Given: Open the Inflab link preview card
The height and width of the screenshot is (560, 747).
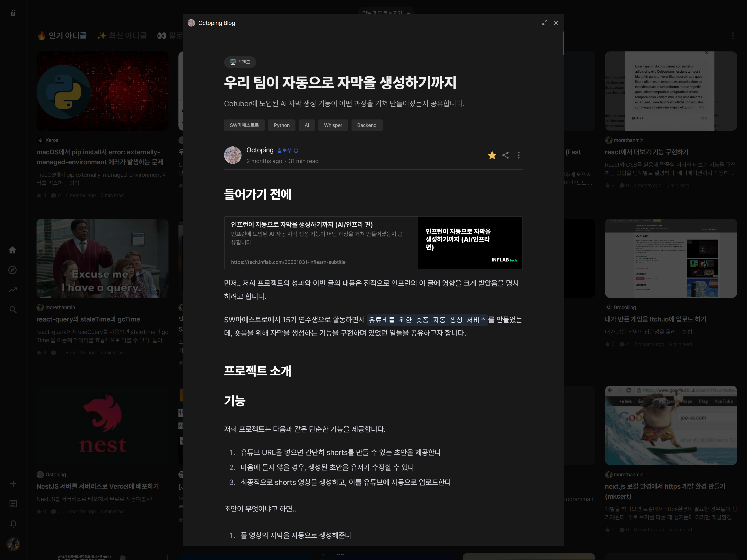Looking at the screenshot, I should click(373, 243).
